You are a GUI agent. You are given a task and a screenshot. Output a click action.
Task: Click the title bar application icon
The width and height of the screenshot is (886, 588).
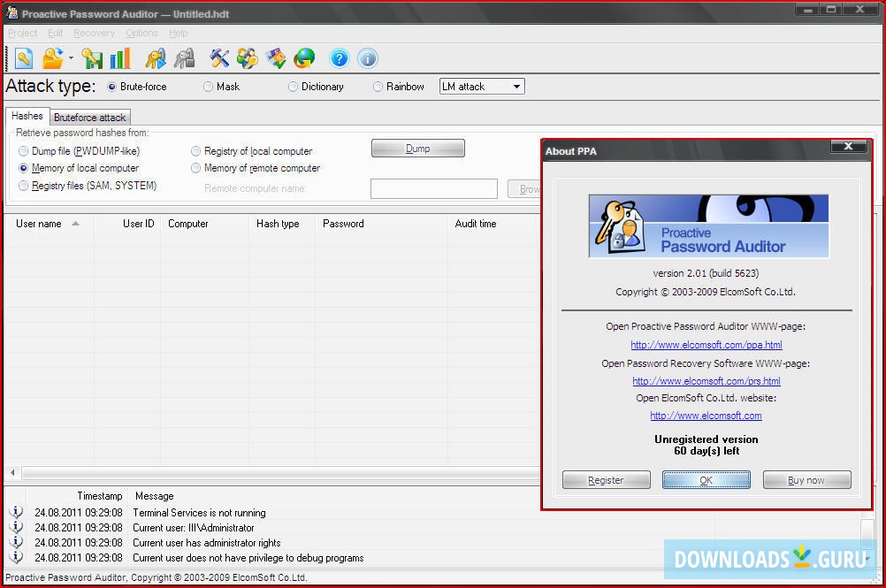(x=12, y=12)
